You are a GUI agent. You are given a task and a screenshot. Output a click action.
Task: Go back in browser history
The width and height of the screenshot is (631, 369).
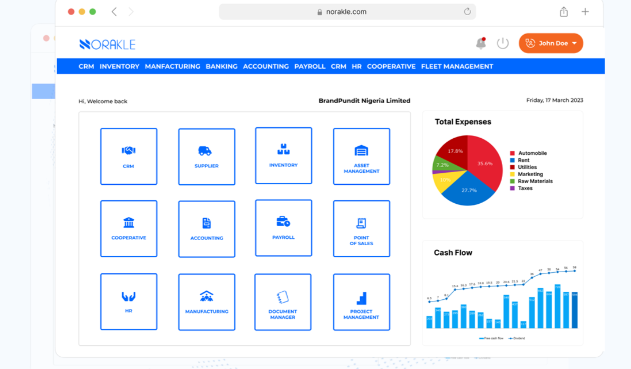click(114, 12)
